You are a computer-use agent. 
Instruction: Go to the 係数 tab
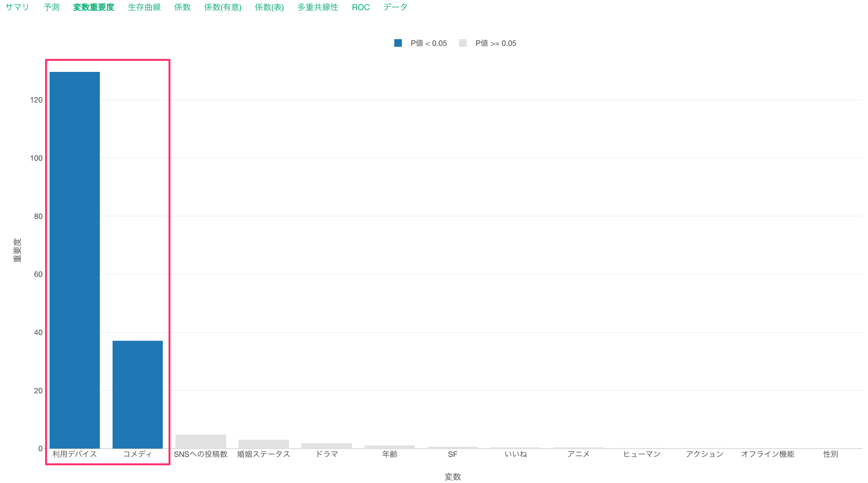[x=182, y=7]
